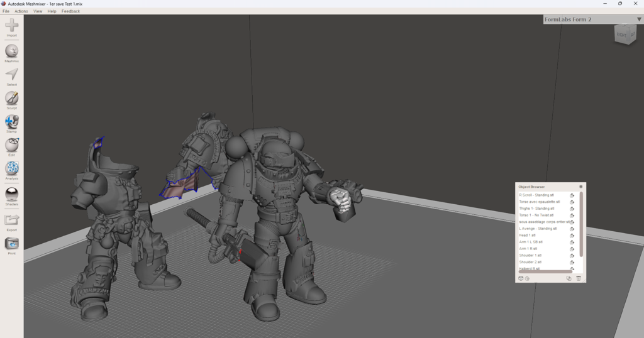The height and width of the screenshot is (338, 644).
Task: Select R Scroll - Standing.stl in Object Browser
Action: 536,195
